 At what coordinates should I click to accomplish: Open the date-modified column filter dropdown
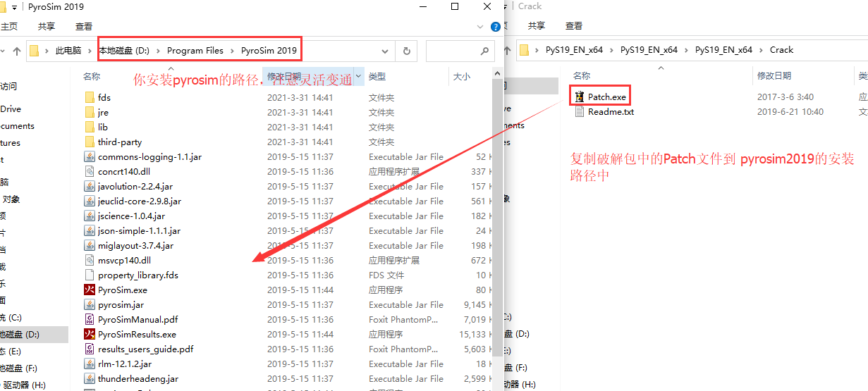pyautogui.click(x=358, y=76)
